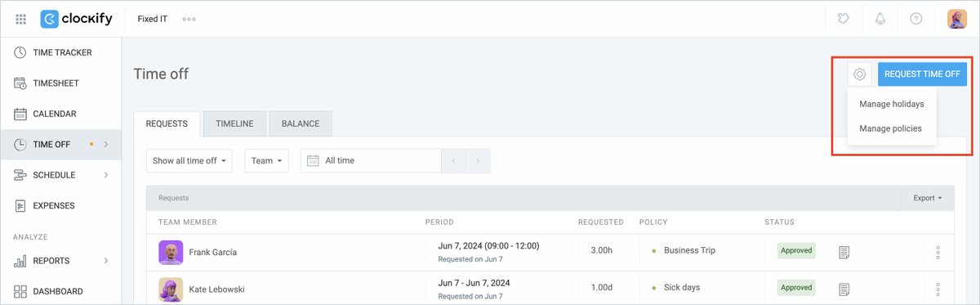
Task: Click the settings gear icon
Action: [860, 74]
